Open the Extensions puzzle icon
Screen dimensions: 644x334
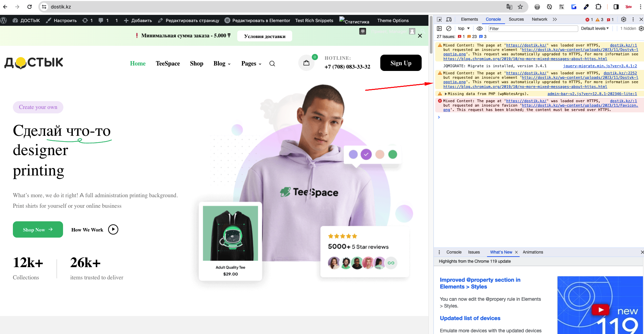pyautogui.click(x=598, y=7)
